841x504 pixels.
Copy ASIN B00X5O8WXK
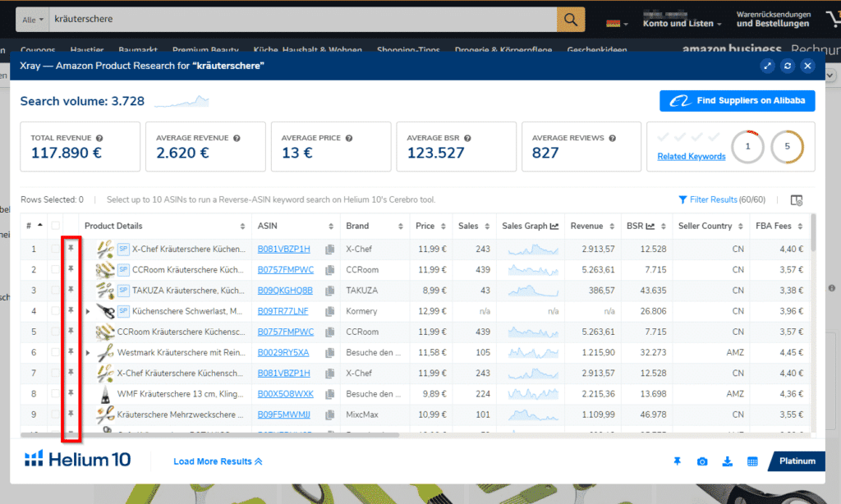[x=330, y=394]
